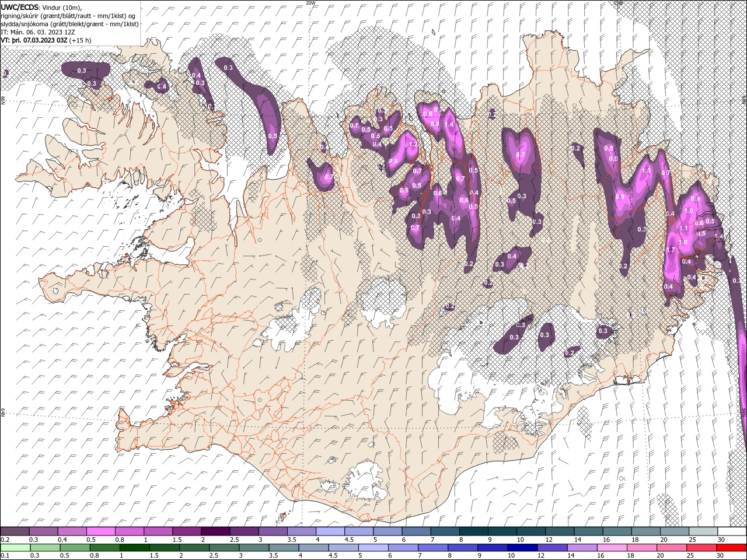This screenshot has height=560, width=747.
Task: Click the 20–25 rose pink rain scale swatch
Action: [x=672, y=547]
